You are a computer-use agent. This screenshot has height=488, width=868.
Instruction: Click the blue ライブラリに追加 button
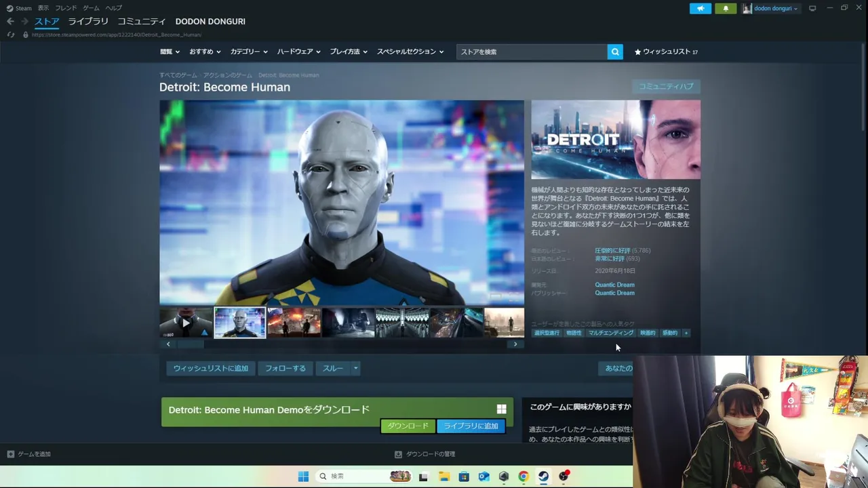pos(471,426)
